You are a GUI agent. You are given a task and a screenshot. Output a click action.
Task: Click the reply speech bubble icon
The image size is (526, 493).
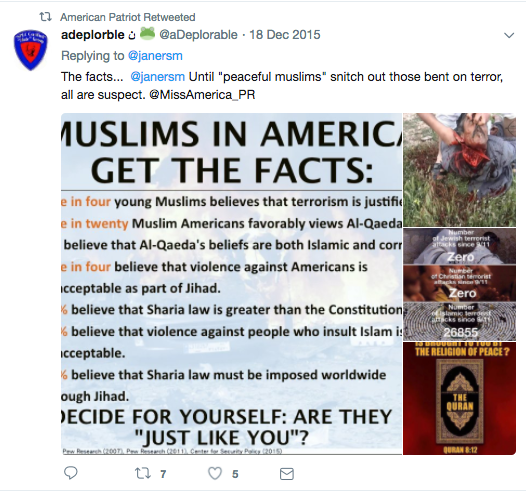[x=70, y=473]
